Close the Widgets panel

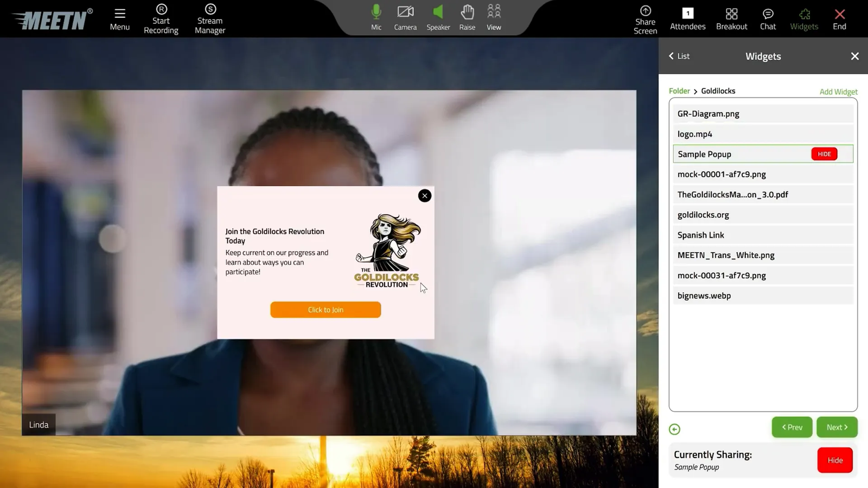coord(854,56)
